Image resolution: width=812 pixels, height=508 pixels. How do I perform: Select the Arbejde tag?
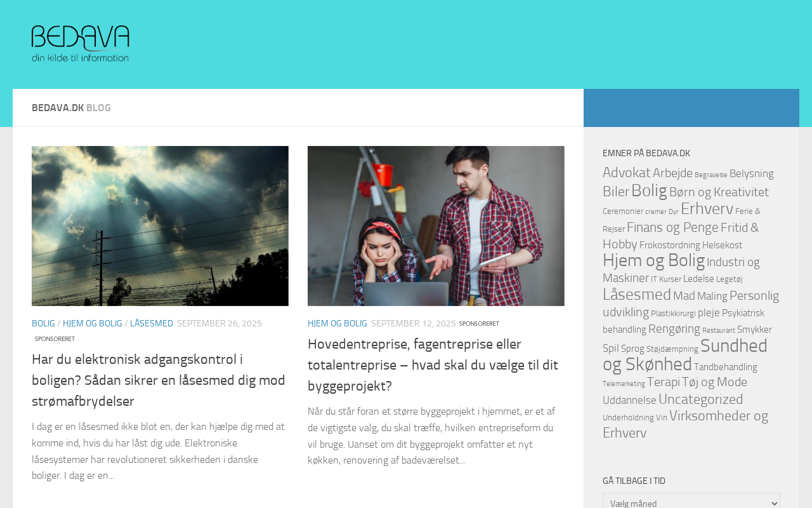pos(672,173)
